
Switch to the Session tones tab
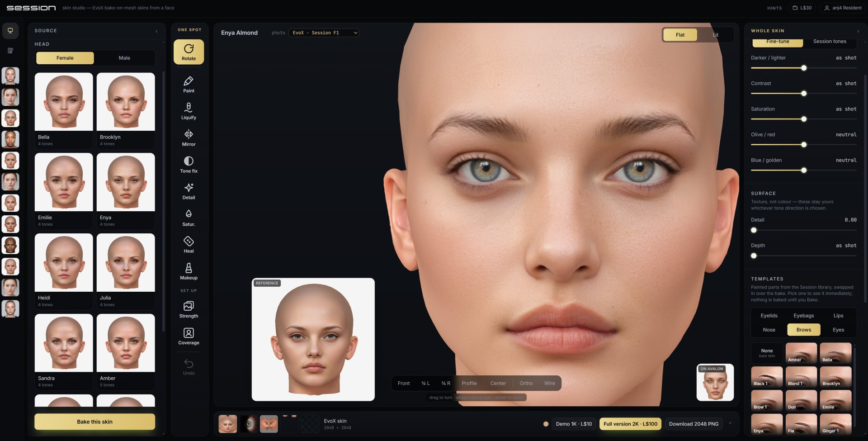[x=830, y=42]
